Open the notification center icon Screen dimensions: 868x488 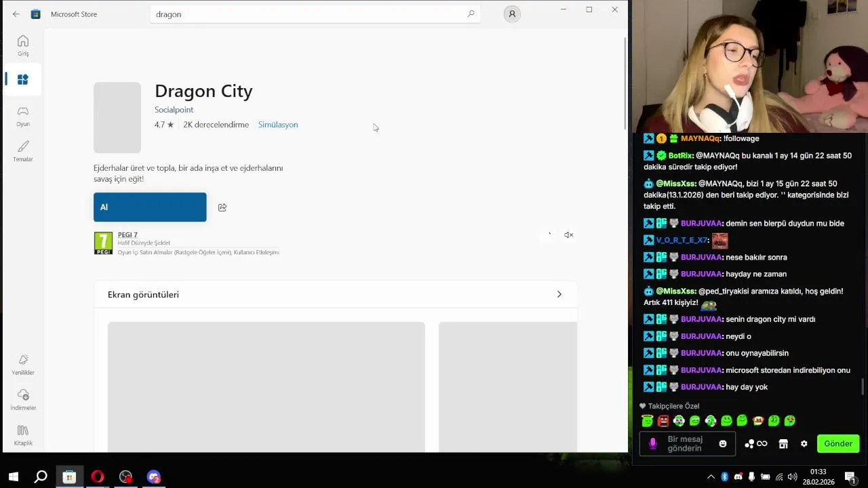tap(850, 477)
